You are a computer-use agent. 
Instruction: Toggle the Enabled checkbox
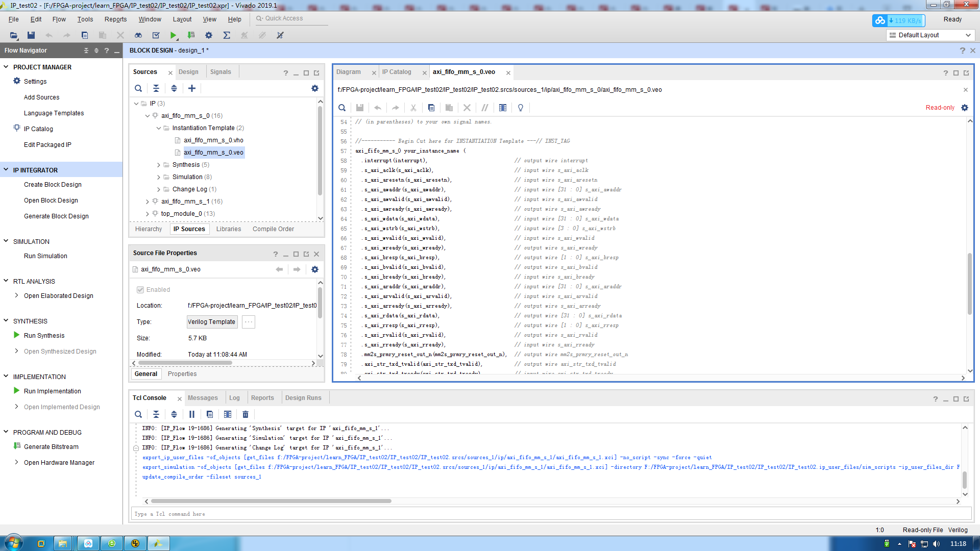coord(140,290)
